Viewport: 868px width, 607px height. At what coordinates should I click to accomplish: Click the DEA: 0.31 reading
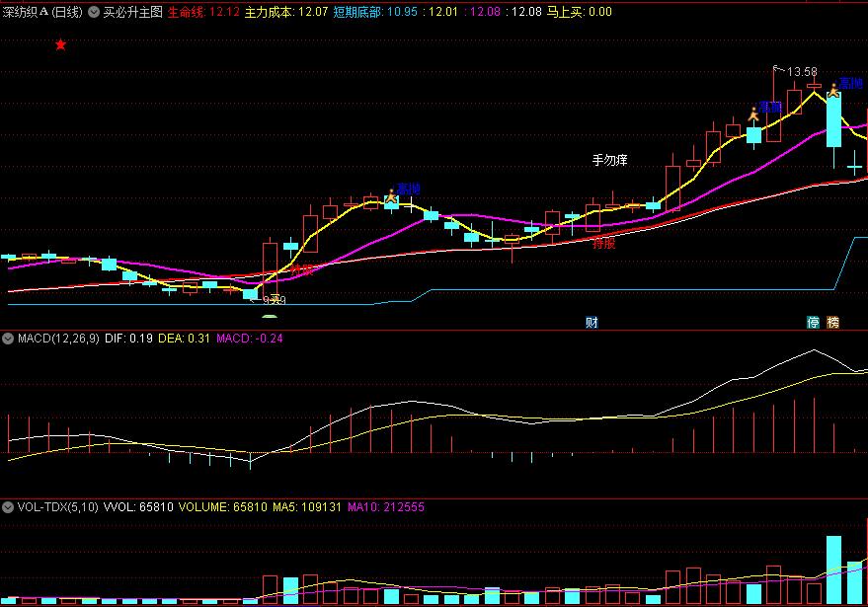click(184, 339)
